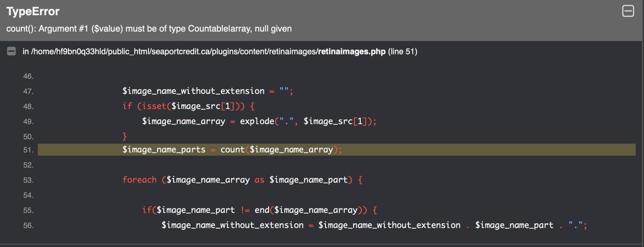Click the line number 47

(x=28, y=91)
